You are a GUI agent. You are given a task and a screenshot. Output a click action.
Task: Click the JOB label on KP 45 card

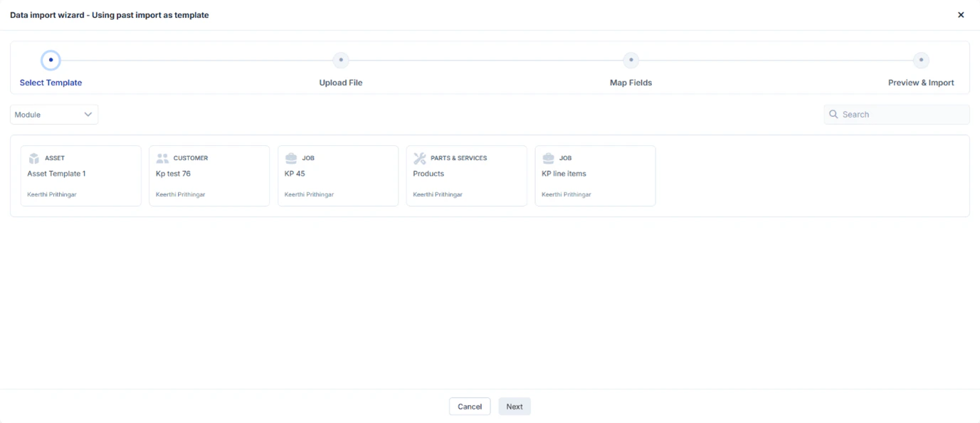[x=308, y=158]
